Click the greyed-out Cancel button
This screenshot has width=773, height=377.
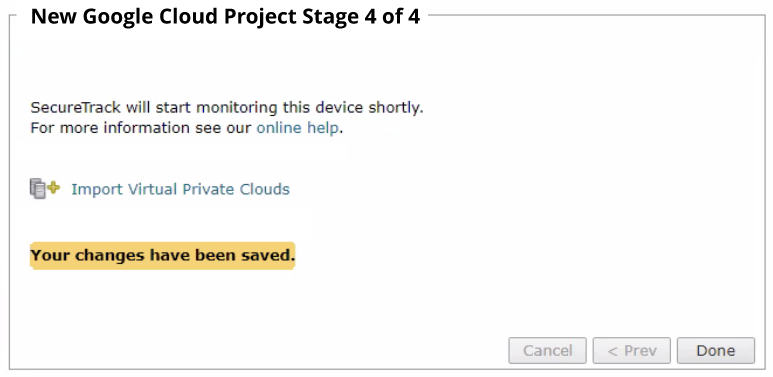coord(547,350)
